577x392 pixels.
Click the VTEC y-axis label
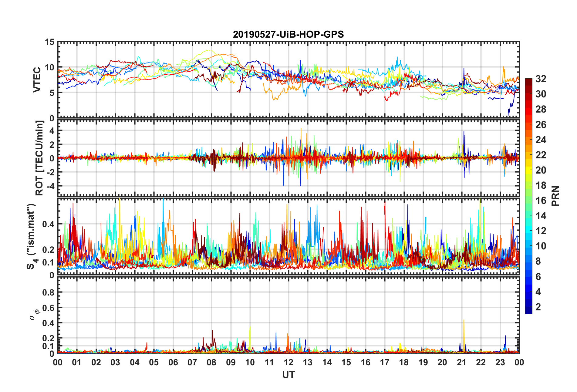tap(37, 80)
